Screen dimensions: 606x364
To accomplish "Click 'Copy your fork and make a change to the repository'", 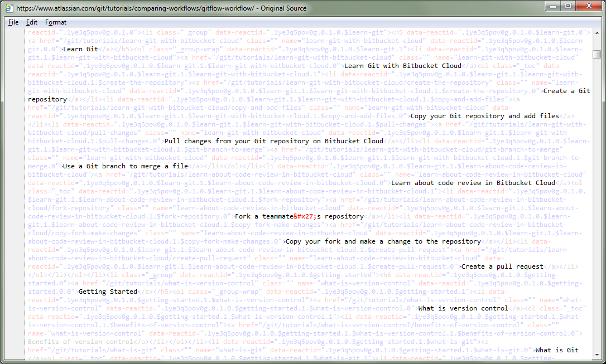I will click(x=383, y=241).
